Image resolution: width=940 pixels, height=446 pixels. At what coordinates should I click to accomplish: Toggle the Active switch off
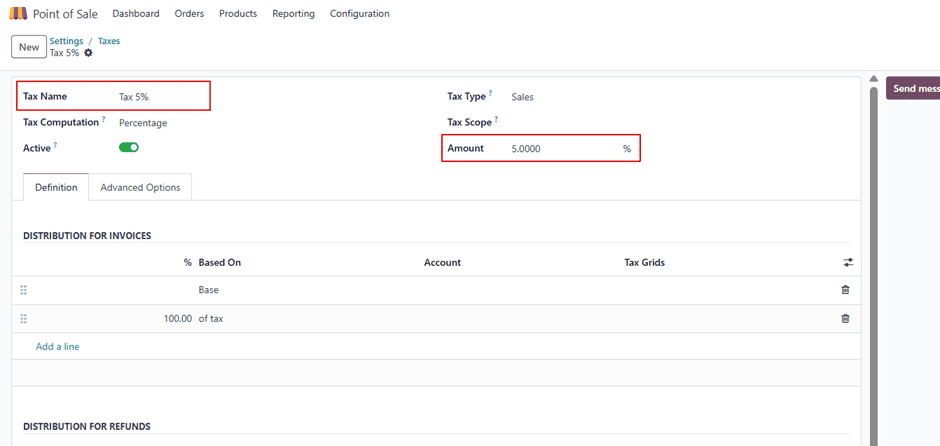tap(129, 147)
